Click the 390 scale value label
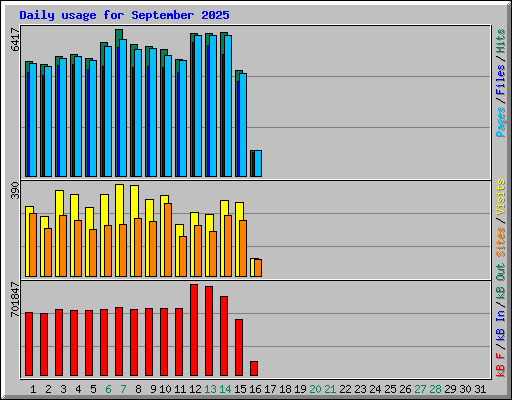Image resolution: width=512 pixels, height=400 pixels. [x=15, y=190]
